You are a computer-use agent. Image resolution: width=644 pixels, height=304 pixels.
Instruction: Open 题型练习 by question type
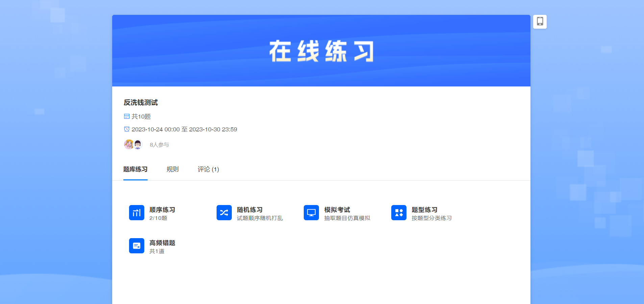[x=424, y=210]
